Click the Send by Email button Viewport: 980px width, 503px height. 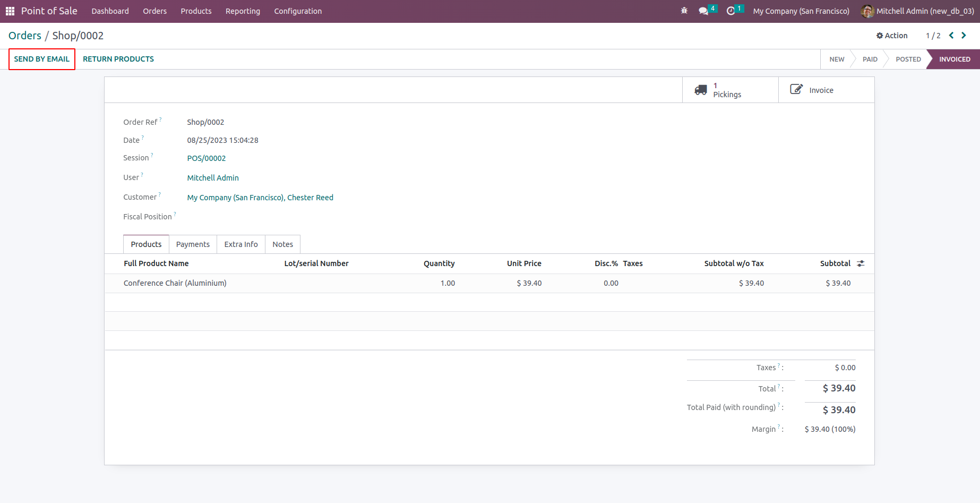42,59
